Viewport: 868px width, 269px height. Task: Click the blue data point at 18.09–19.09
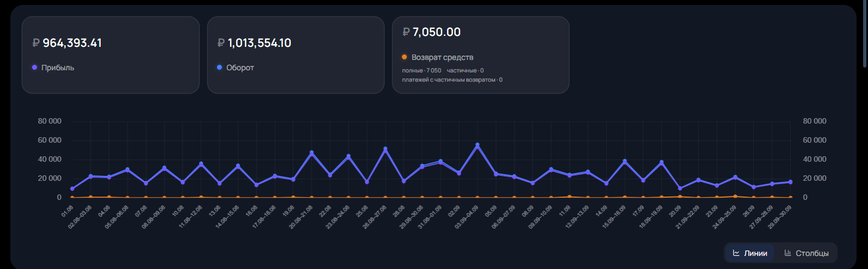(661, 163)
